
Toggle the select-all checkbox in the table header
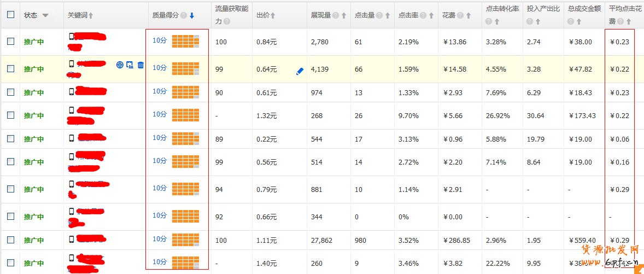pyautogui.click(x=11, y=15)
